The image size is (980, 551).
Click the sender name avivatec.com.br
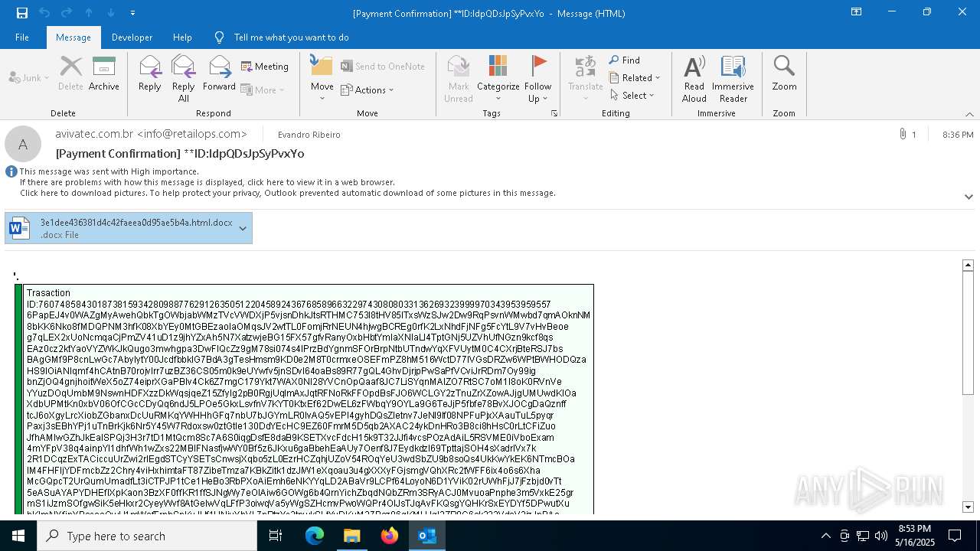[151, 133]
